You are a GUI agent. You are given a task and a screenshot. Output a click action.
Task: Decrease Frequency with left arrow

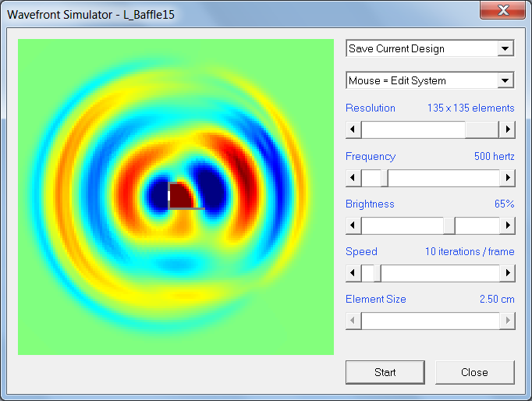(353, 177)
